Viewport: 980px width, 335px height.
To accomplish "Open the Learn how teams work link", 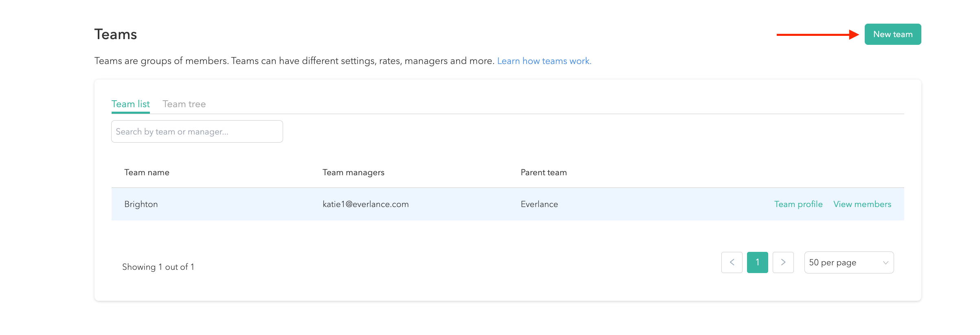I will (544, 61).
